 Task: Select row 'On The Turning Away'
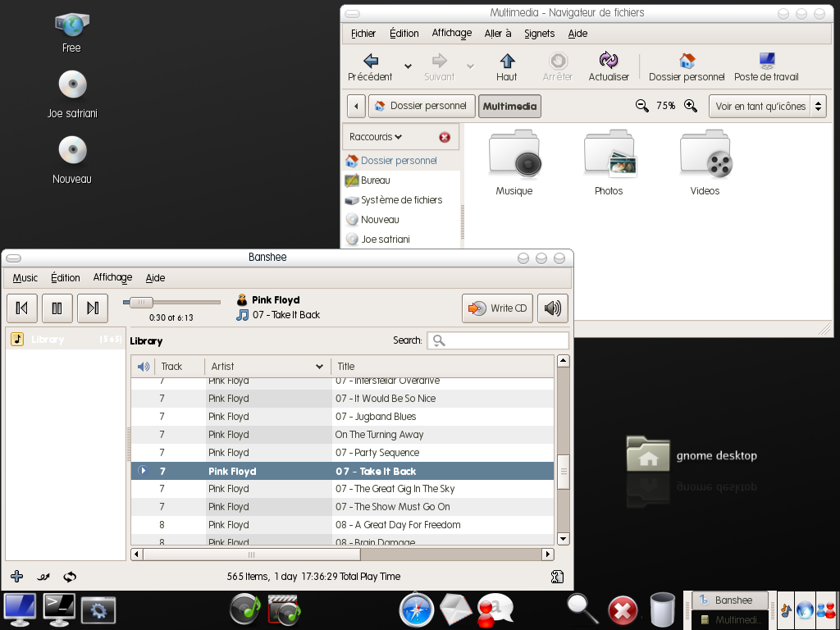point(342,435)
